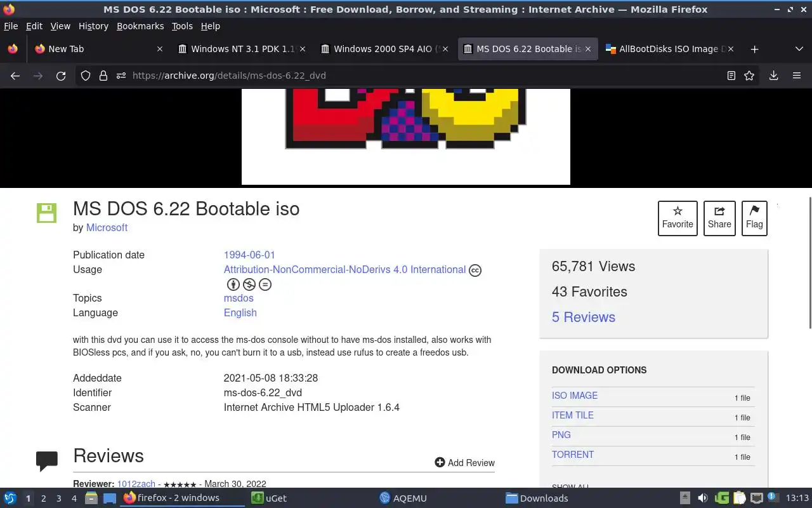
Task: Click the network tray icon
Action: 756,498
